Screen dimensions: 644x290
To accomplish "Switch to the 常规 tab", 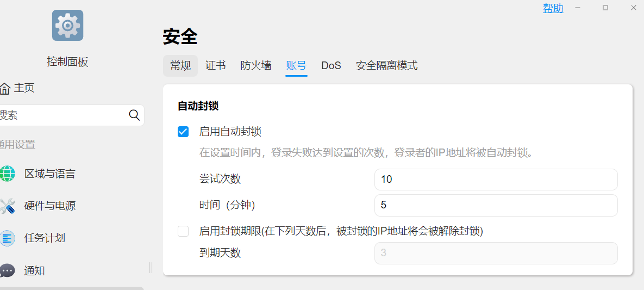I will [180, 66].
